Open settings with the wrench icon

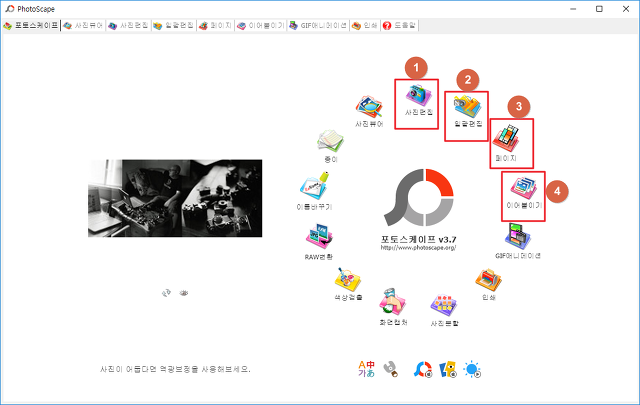[391, 369]
